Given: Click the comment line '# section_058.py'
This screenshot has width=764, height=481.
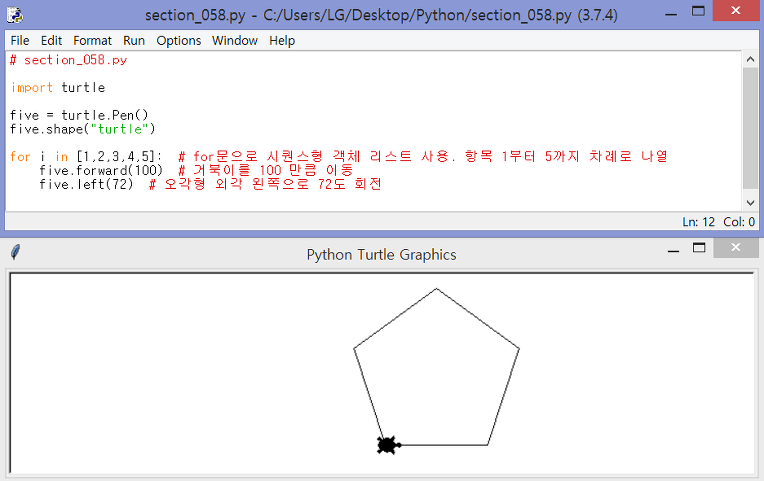Looking at the screenshot, I should [x=68, y=60].
